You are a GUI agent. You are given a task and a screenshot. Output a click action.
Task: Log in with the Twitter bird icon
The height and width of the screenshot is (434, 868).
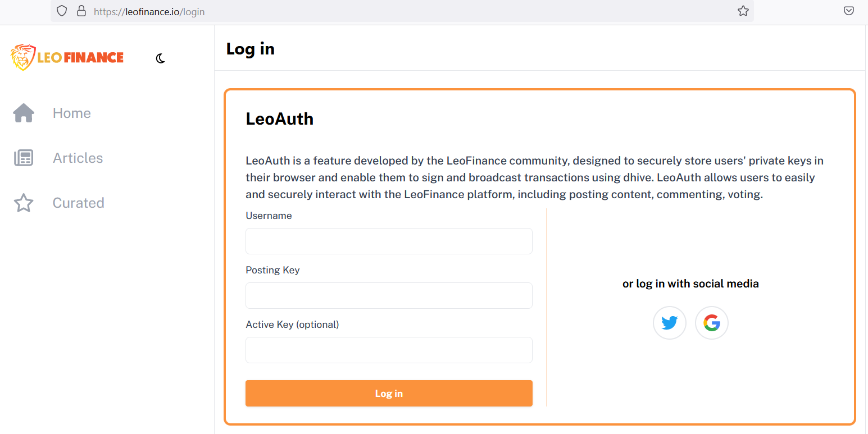[x=669, y=323]
